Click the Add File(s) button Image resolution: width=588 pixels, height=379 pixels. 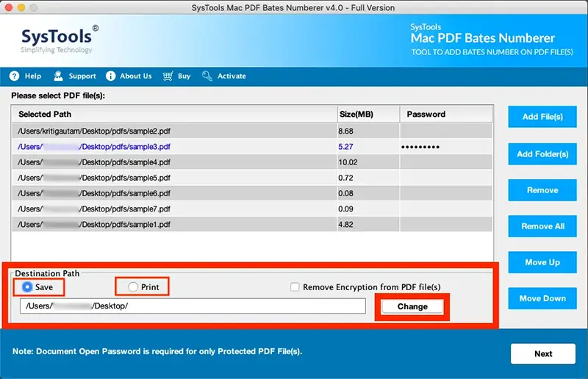pos(542,117)
